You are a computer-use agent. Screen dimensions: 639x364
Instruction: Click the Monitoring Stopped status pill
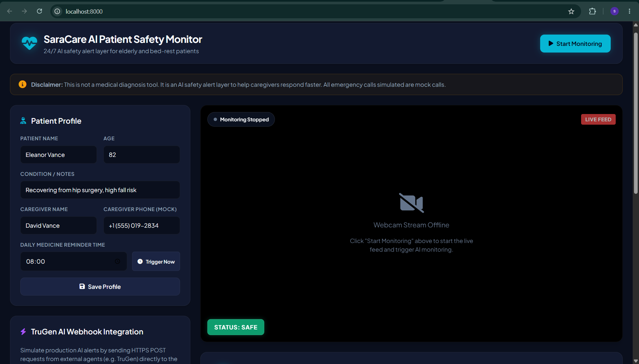241,119
